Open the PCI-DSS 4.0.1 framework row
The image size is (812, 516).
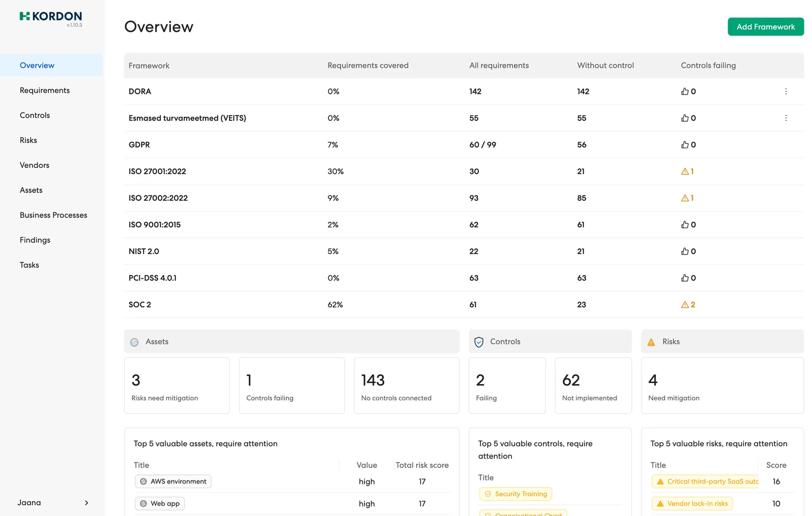click(x=464, y=278)
